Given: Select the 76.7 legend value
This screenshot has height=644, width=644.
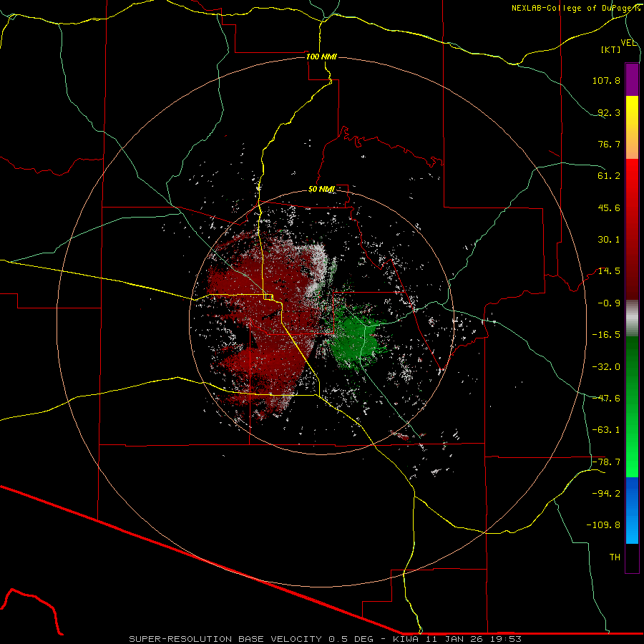Looking at the screenshot, I should point(609,144).
